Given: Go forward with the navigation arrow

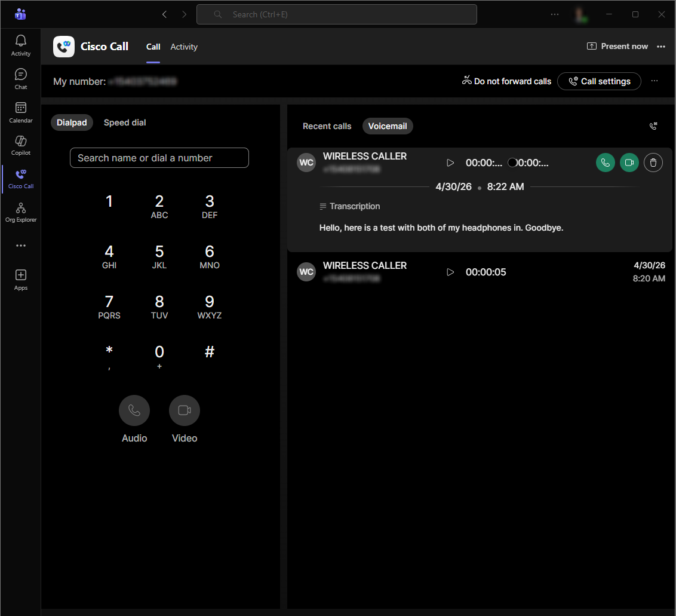Looking at the screenshot, I should coord(184,14).
